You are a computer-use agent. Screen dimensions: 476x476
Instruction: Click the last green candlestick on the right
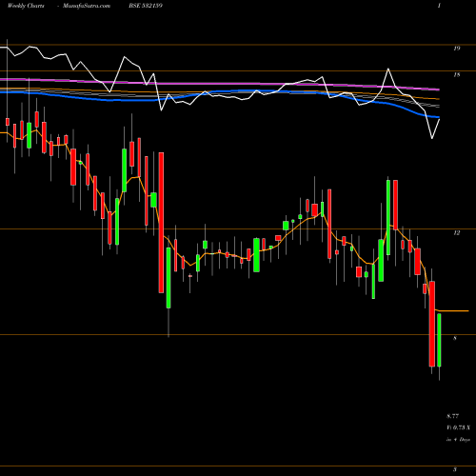coord(439,340)
